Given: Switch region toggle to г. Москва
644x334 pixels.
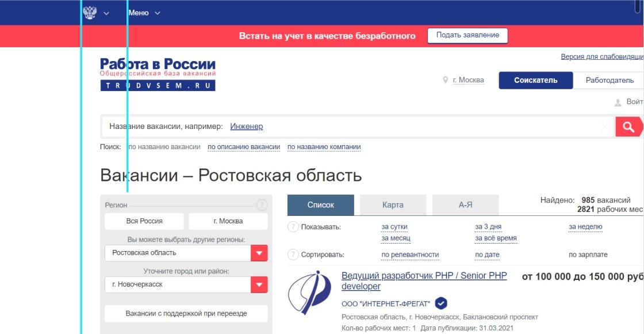Looking at the screenshot, I should pyautogui.click(x=227, y=221).
